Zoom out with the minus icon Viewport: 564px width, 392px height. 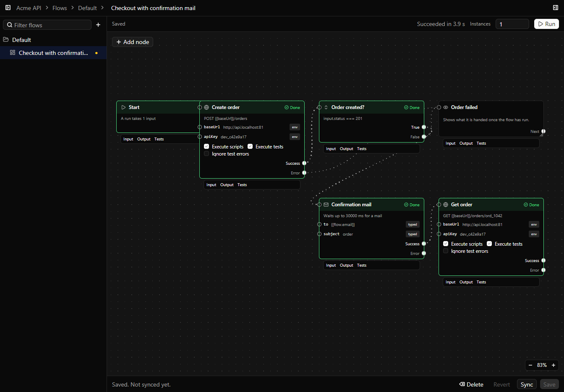pos(530,365)
